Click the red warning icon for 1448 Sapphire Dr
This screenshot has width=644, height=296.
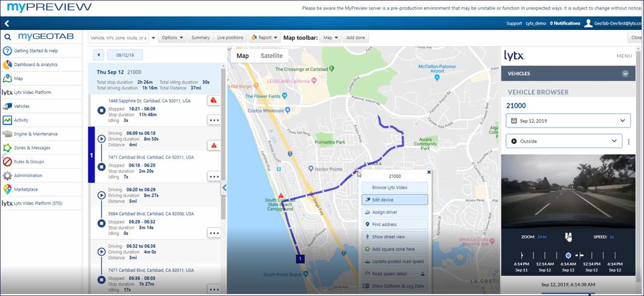pos(214,100)
